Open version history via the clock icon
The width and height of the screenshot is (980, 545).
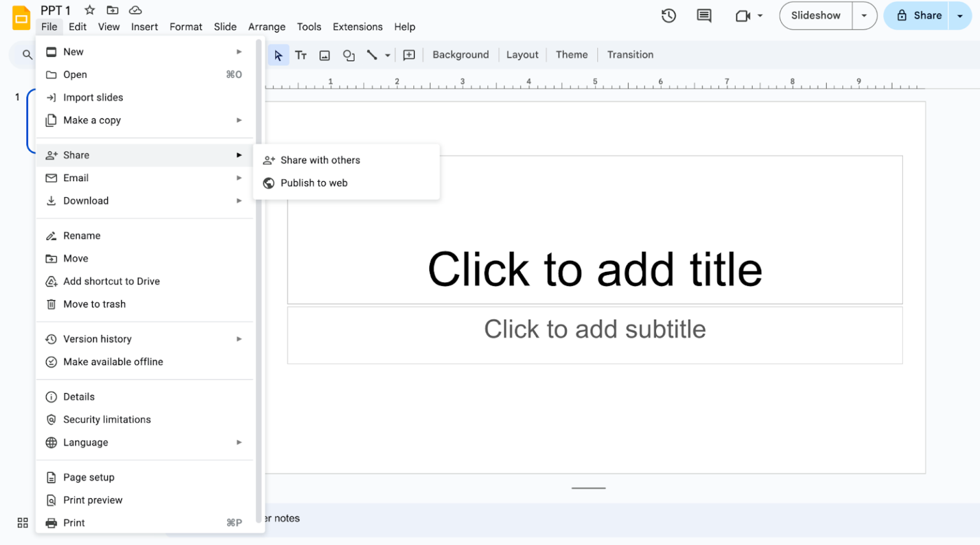click(x=669, y=15)
